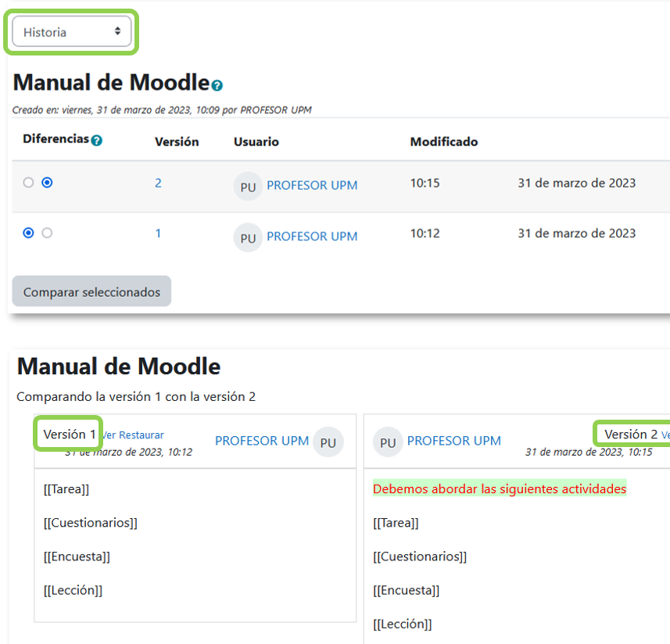Image resolution: width=670 pixels, height=644 pixels.
Task: Select right radio button in version 2 row
Action: [47, 183]
